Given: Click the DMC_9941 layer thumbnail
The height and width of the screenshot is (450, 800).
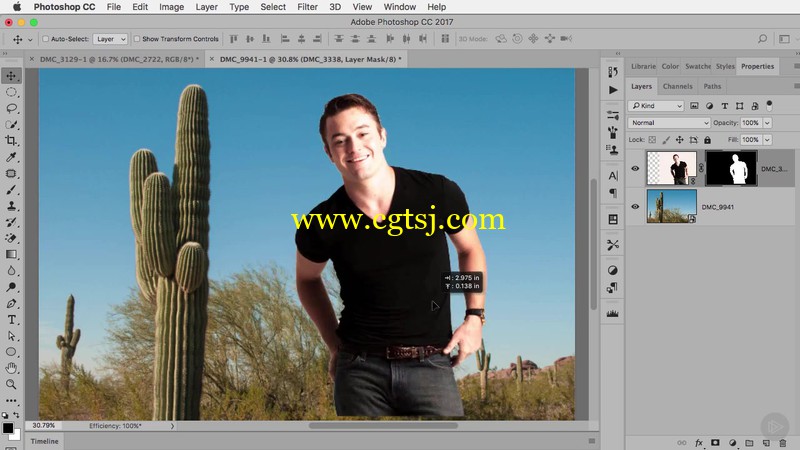Looking at the screenshot, I should pyautogui.click(x=671, y=207).
